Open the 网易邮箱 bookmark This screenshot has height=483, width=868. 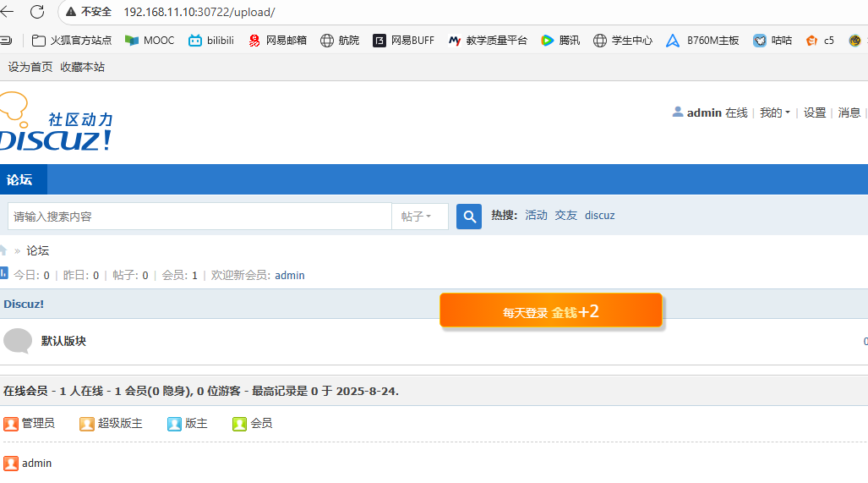277,41
